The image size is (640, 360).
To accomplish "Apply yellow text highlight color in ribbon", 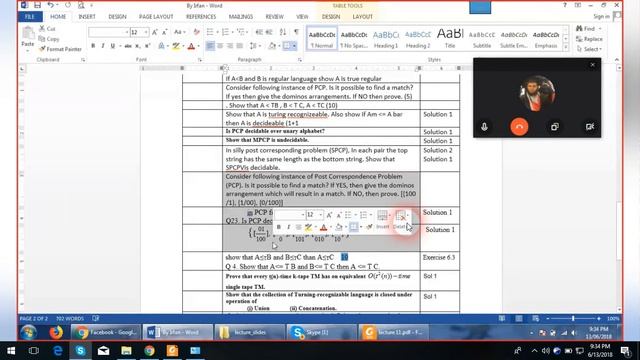I will [x=176, y=46].
